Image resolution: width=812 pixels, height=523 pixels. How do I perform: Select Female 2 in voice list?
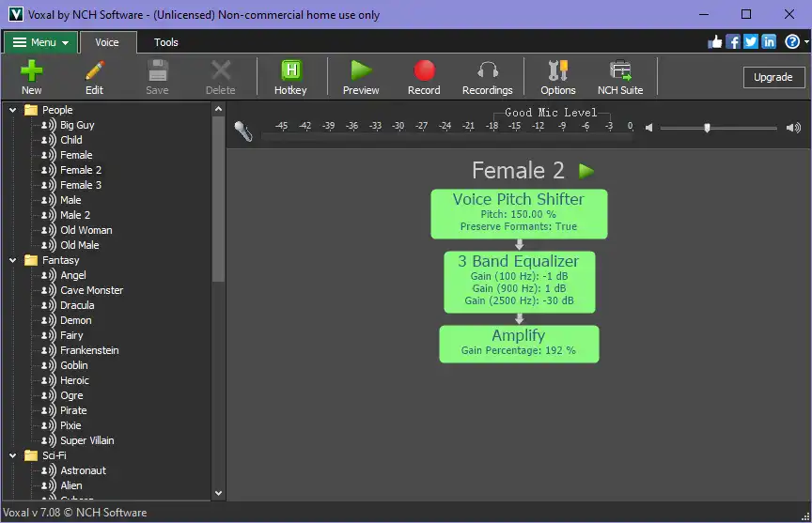[81, 170]
